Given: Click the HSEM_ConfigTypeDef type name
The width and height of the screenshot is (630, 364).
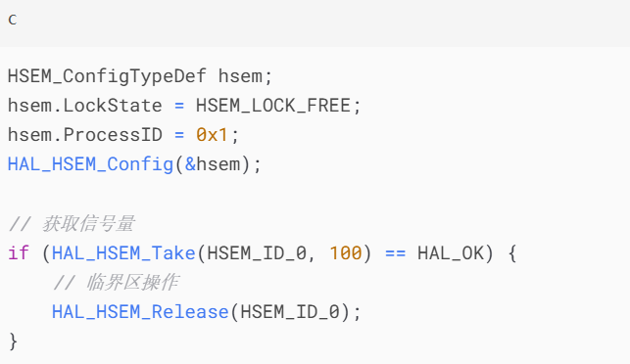Looking at the screenshot, I should click(107, 76).
